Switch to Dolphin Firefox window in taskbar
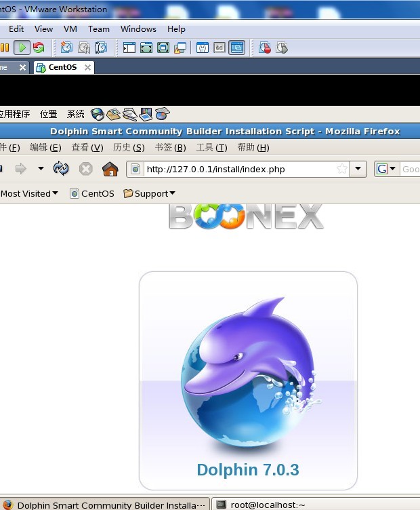Screen dimensions: 420x510 pyautogui.click(x=104, y=504)
